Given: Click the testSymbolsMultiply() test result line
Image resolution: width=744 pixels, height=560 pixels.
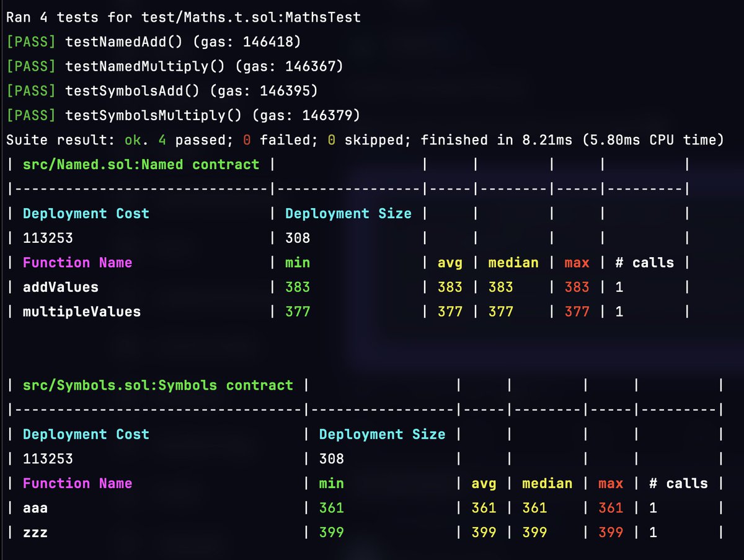Looking at the screenshot, I should point(184,115).
